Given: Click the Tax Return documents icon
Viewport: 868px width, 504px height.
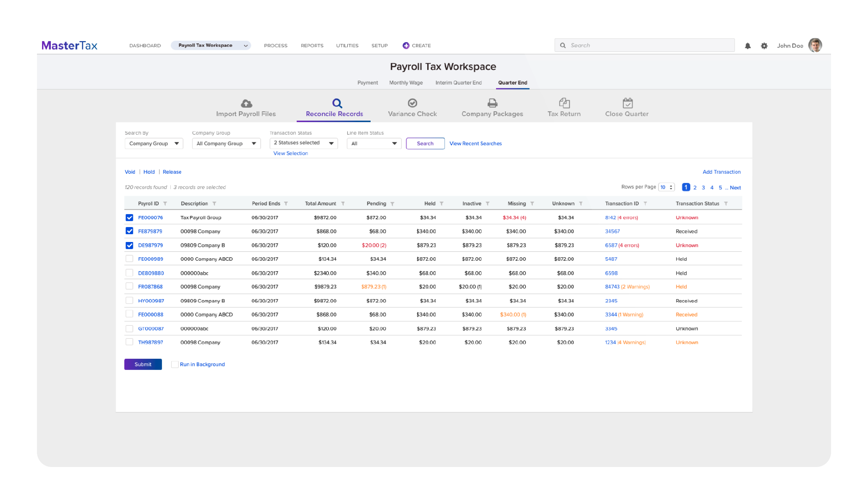Looking at the screenshot, I should coord(564,103).
